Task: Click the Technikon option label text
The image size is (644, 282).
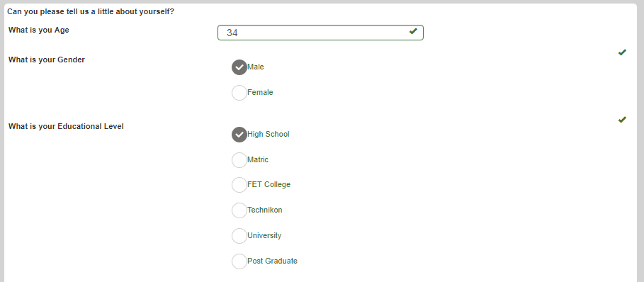Action: tap(264, 210)
